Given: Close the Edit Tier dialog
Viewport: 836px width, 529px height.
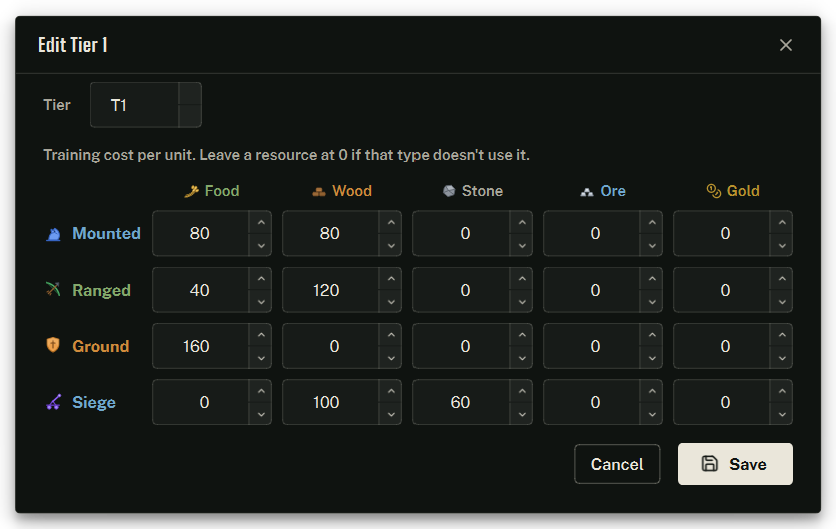Looking at the screenshot, I should [785, 45].
